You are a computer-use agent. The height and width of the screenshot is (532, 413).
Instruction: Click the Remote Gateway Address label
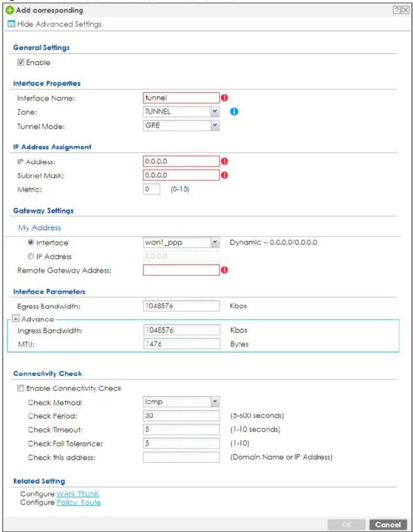click(x=64, y=271)
